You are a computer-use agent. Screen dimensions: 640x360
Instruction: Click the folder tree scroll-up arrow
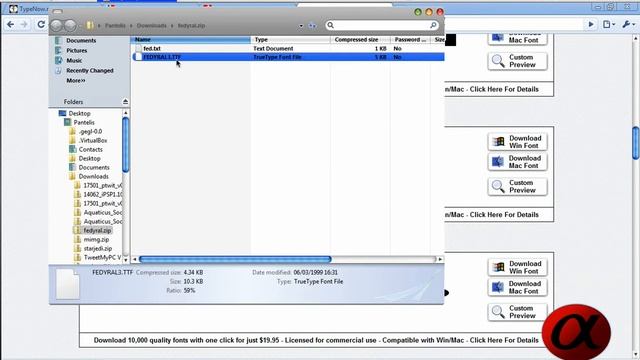pyautogui.click(x=126, y=113)
